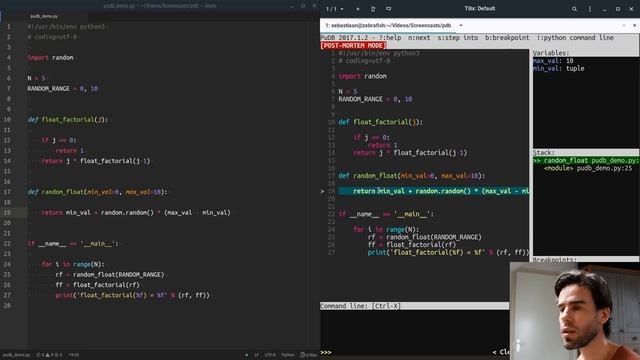Maximize the terminal pane in Tilix
Image resolution: width=640 pixels, height=360 pixels.
point(624,25)
